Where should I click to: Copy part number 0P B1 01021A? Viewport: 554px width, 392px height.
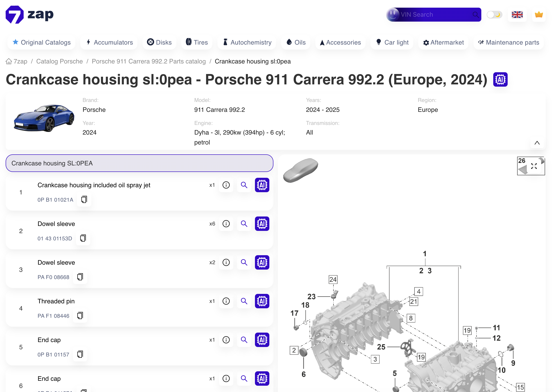pos(84,199)
